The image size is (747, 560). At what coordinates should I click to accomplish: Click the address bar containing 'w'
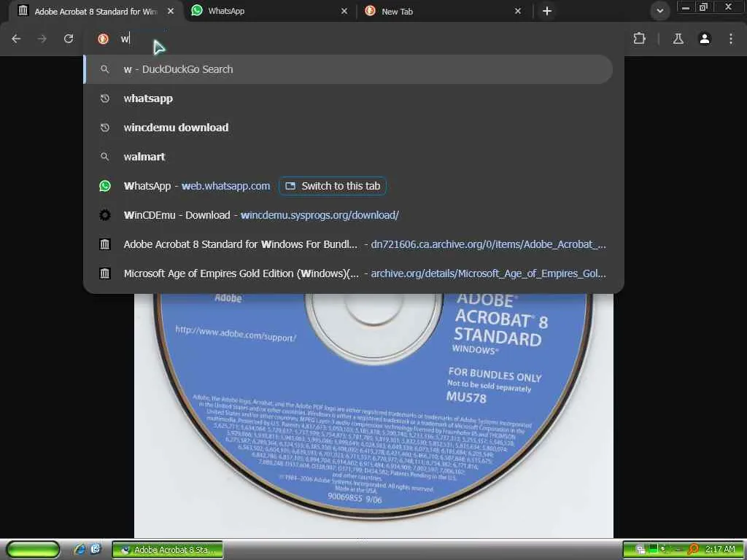(352, 39)
